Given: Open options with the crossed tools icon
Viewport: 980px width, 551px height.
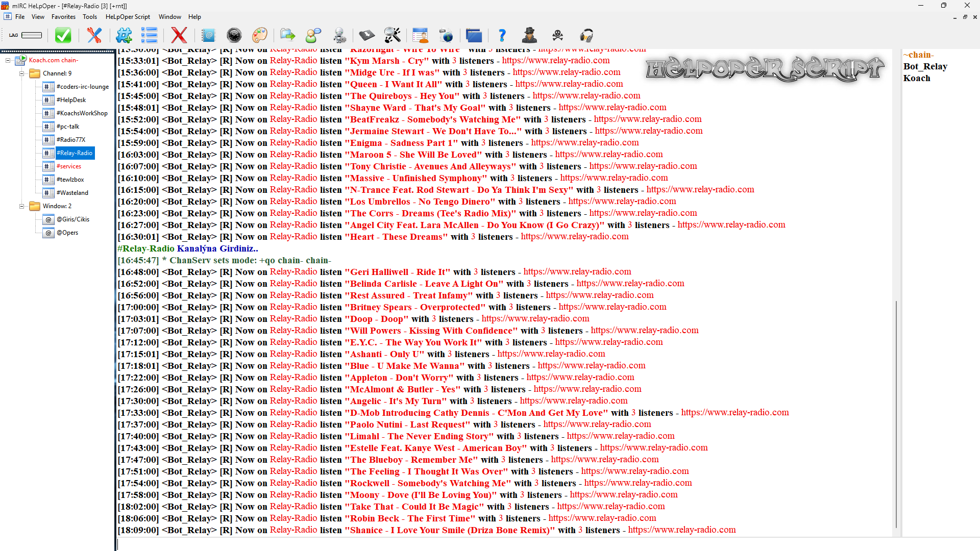Looking at the screenshot, I should (x=94, y=35).
